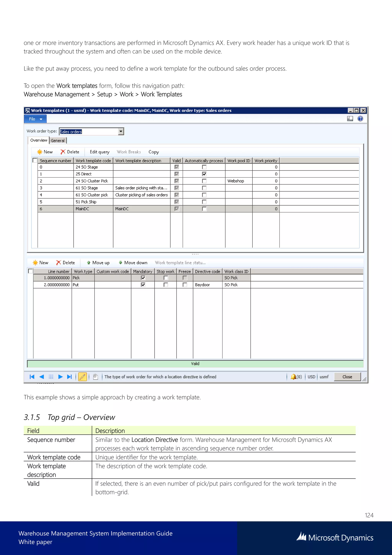Viewport: 392px width, 555px height.
Task: Toggle Automatically process for 24 SO Stage
Action: (204, 167)
